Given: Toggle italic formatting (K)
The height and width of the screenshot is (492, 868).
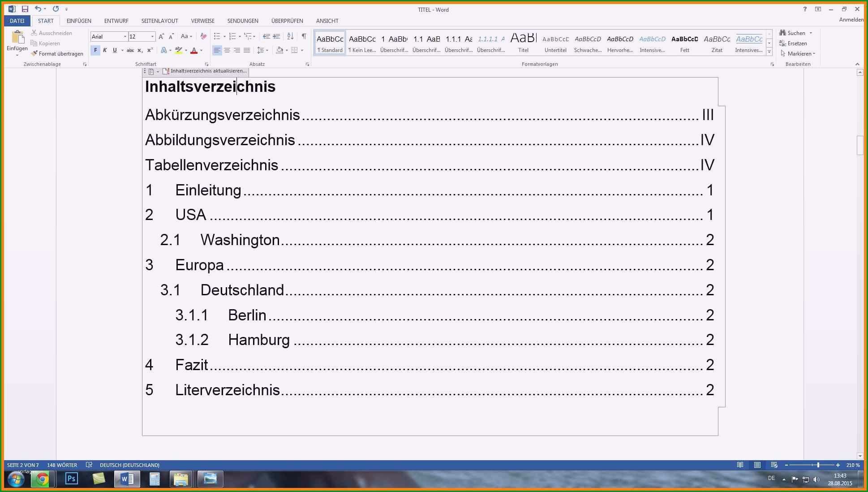Looking at the screenshot, I should (x=105, y=51).
